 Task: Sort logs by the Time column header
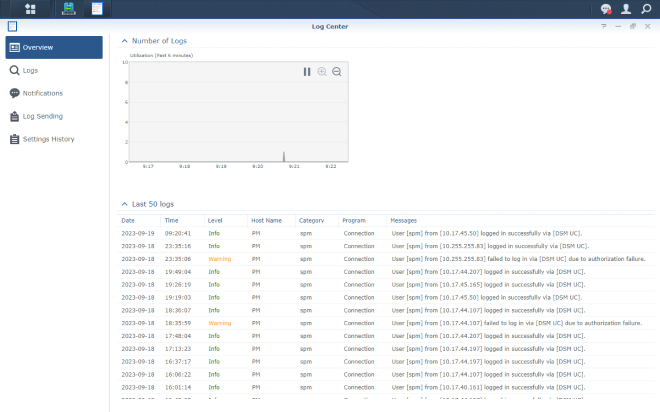(172, 220)
